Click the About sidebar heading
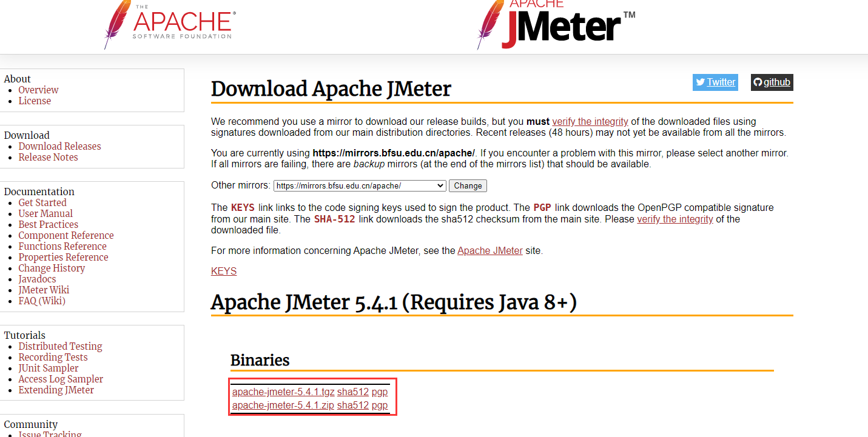The height and width of the screenshot is (437, 868). coord(17,79)
